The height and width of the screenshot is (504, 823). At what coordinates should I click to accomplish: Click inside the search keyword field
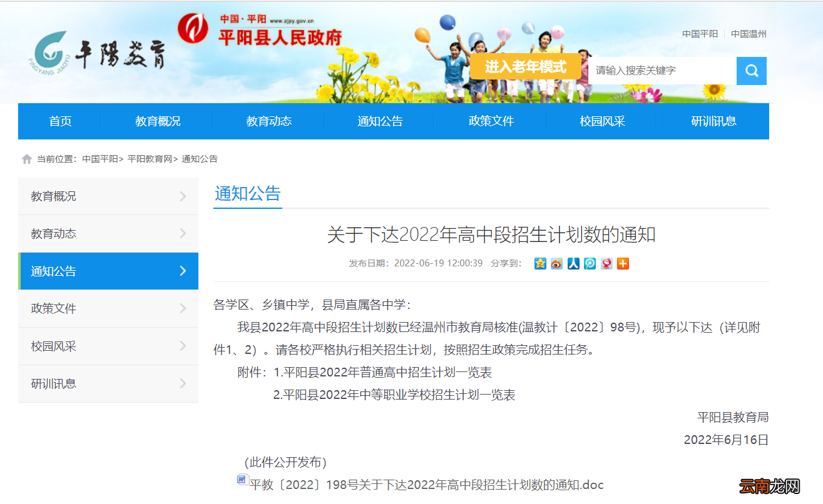(660, 71)
